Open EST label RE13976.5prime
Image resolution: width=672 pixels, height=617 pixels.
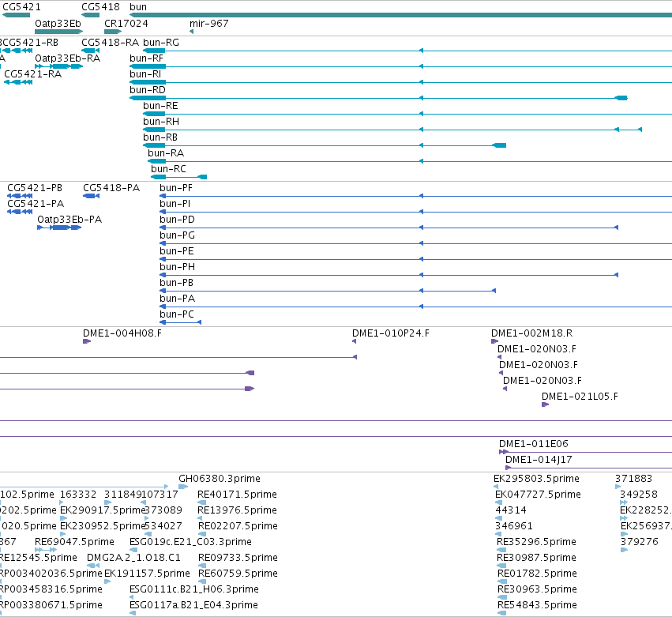pyautogui.click(x=237, y=510)
